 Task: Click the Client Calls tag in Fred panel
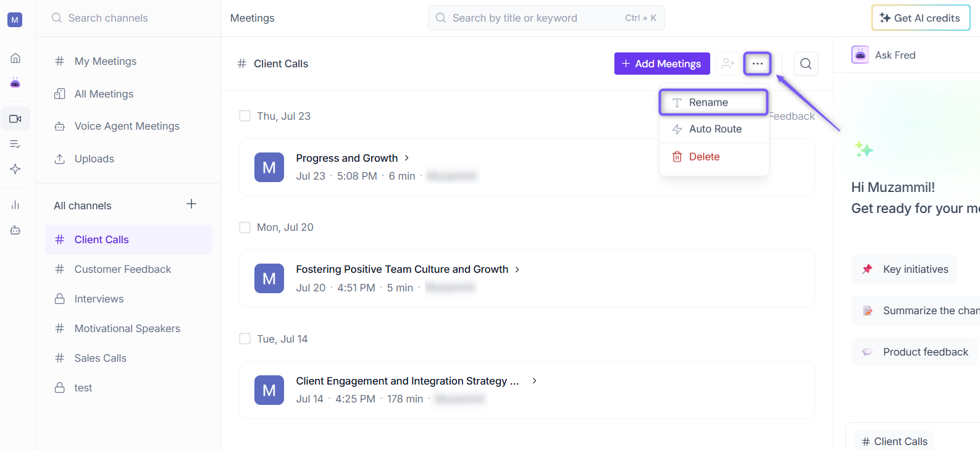(895, 441)
